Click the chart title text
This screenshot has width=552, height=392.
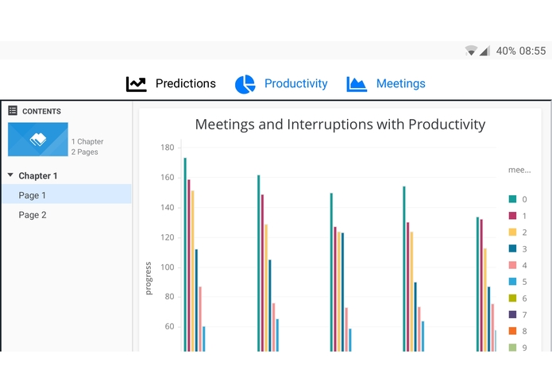tap(340, 125)
